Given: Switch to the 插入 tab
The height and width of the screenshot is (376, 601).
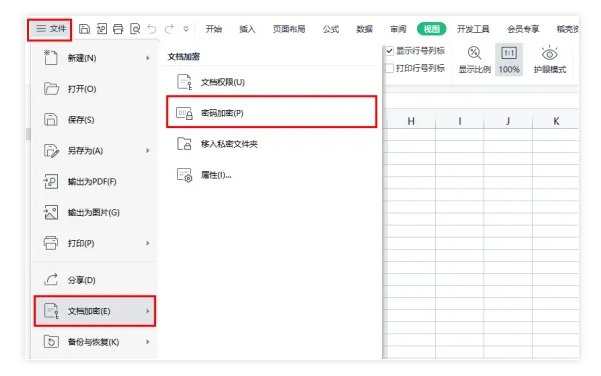Looking at the screenshot, I should tap(247, 29).
